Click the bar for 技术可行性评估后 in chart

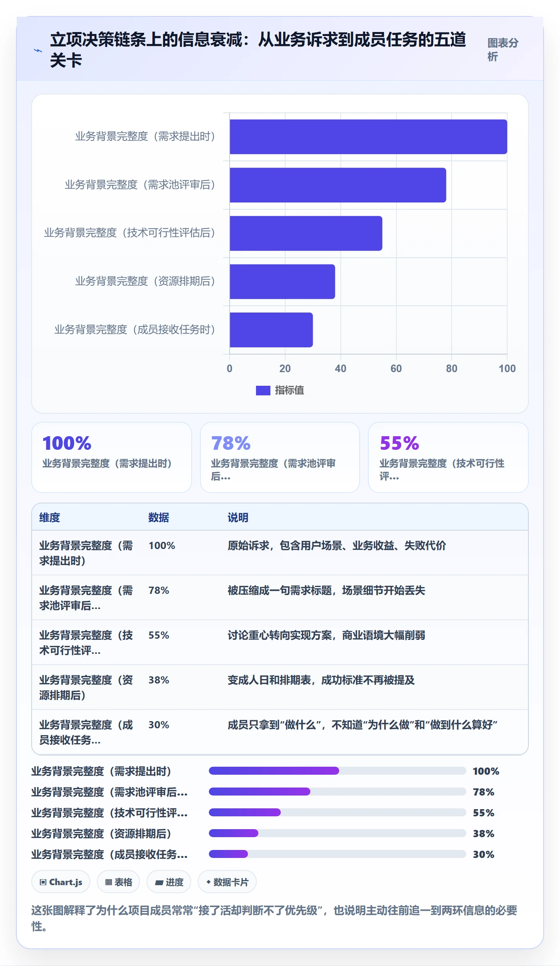(306, 233)
